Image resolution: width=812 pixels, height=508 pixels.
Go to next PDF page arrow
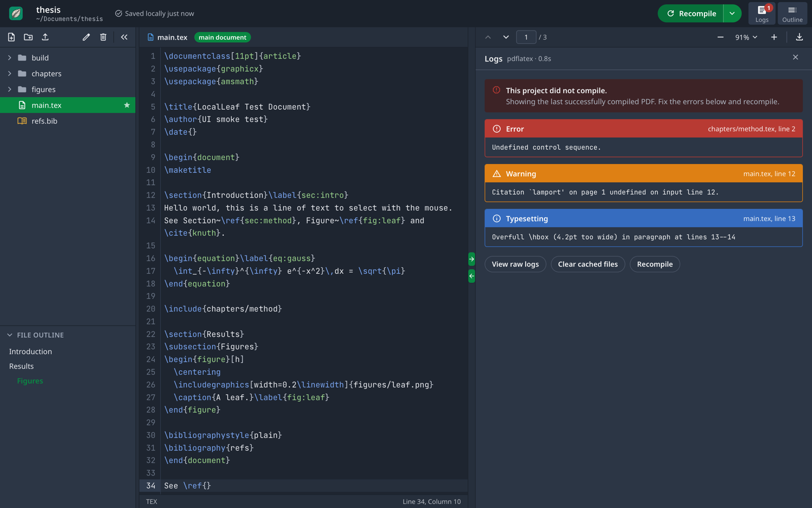[x=506, y=37]
